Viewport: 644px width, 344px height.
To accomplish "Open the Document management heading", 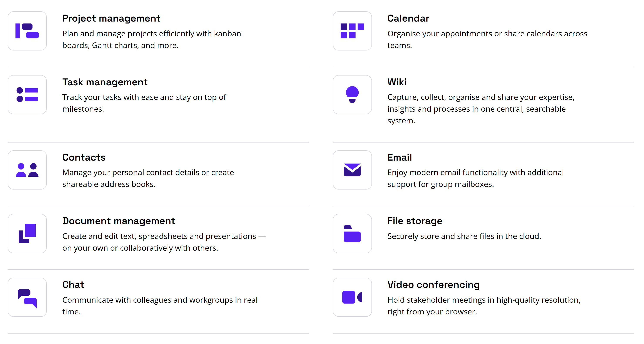I will pos(119,221).
